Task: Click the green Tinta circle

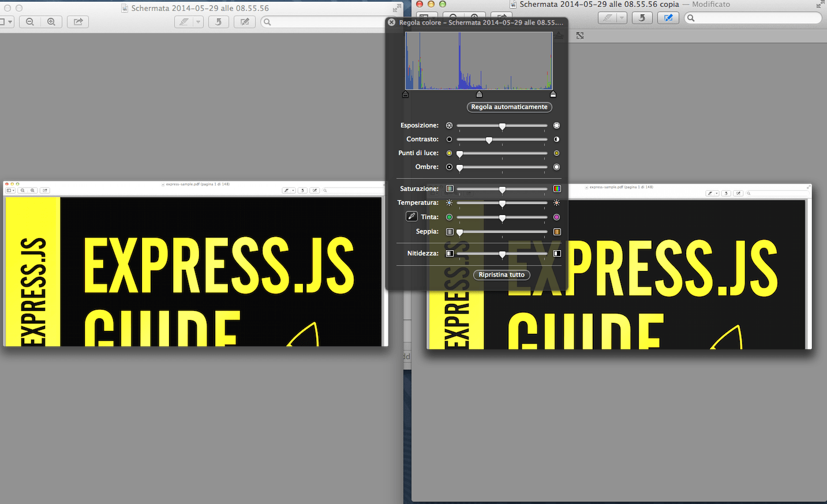Action: 449,217
